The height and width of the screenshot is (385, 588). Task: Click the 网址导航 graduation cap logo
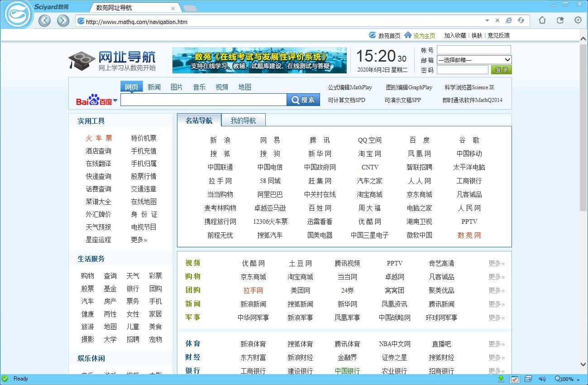(x=112, y=61)
